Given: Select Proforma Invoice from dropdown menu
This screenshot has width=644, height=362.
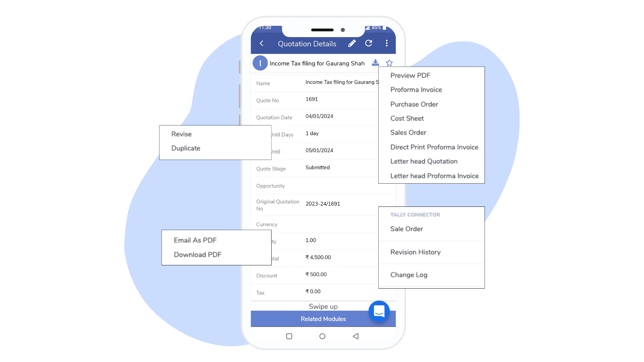Looking at the screenshot, I should pos(416,90).
